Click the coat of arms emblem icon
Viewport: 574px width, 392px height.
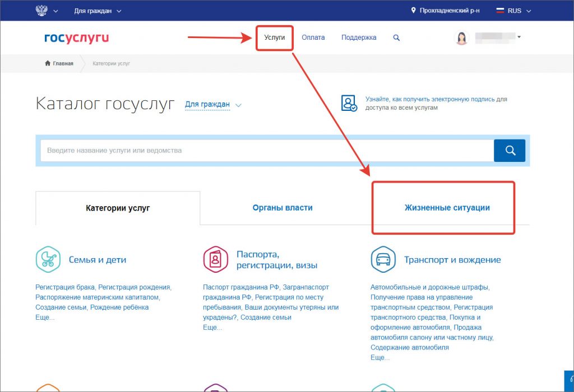(x=41, y=10)
